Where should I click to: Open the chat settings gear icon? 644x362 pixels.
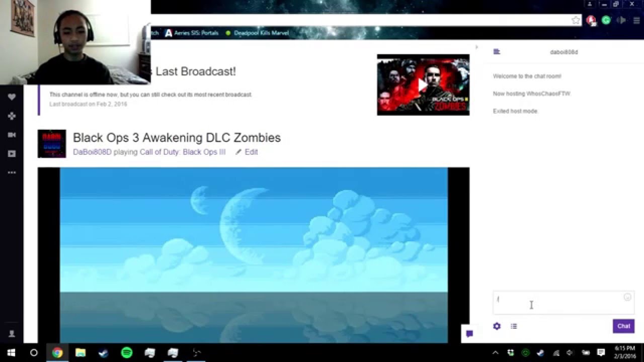pyautogui.click(x=497, y=326)
